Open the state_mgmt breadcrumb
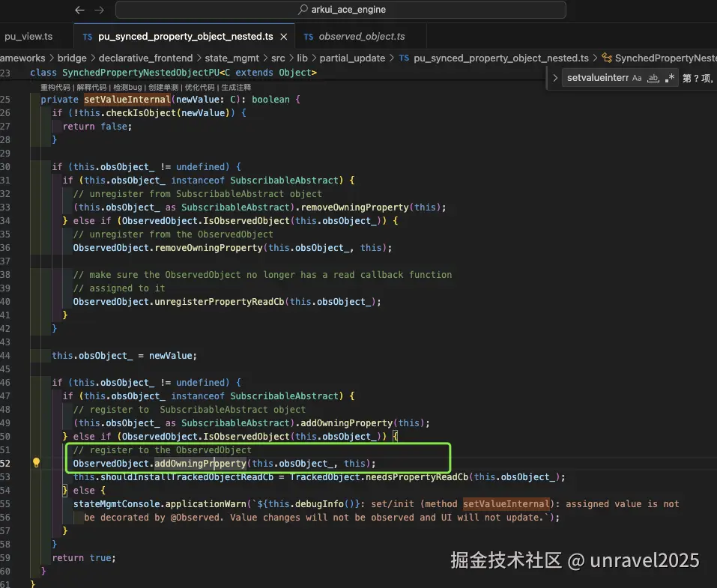717x588 pixels. tap(232, 58)
